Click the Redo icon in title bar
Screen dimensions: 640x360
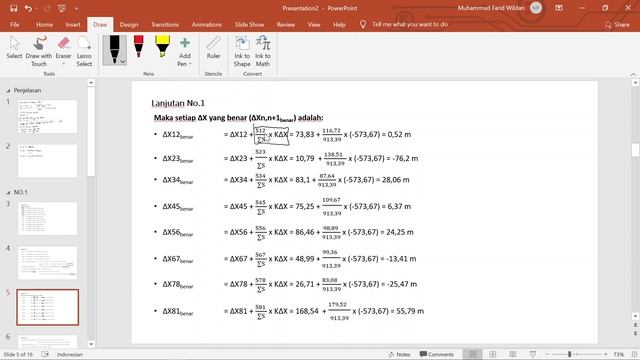coord(47,8)
